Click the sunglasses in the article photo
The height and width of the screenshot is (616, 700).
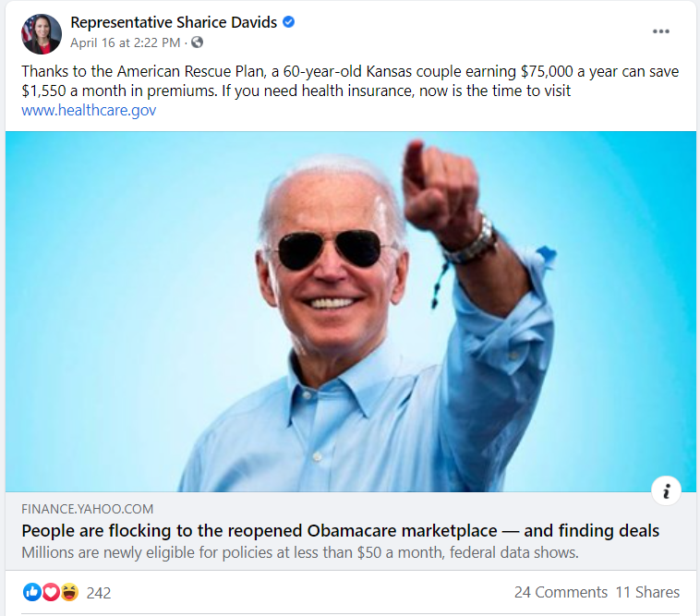click(x=330, y=250)
